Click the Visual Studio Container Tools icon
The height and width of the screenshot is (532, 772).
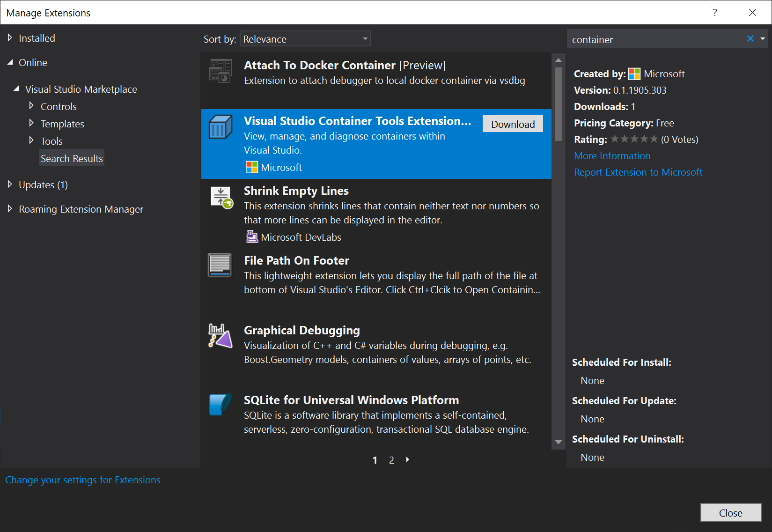(x=220, y=127)
